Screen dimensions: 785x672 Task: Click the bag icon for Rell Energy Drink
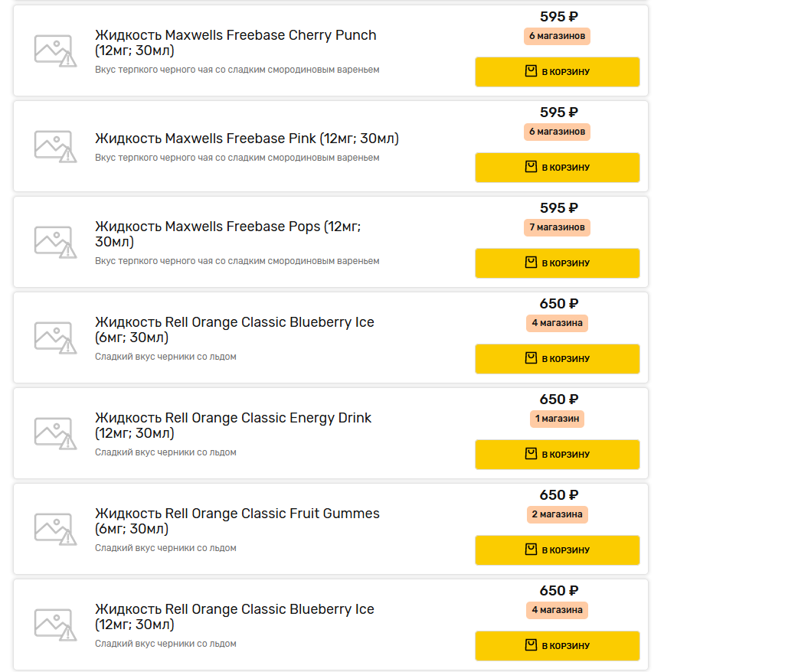click(531, 454)
